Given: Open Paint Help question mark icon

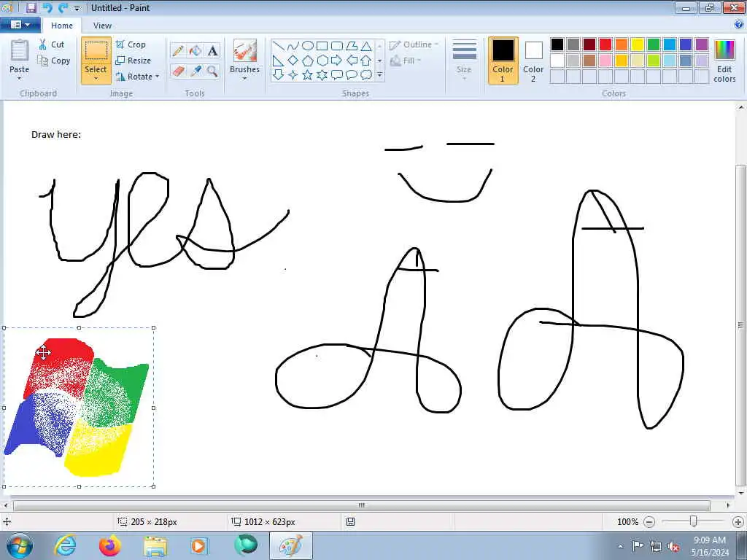Looking at the screenshot, I should coord(739,25).
